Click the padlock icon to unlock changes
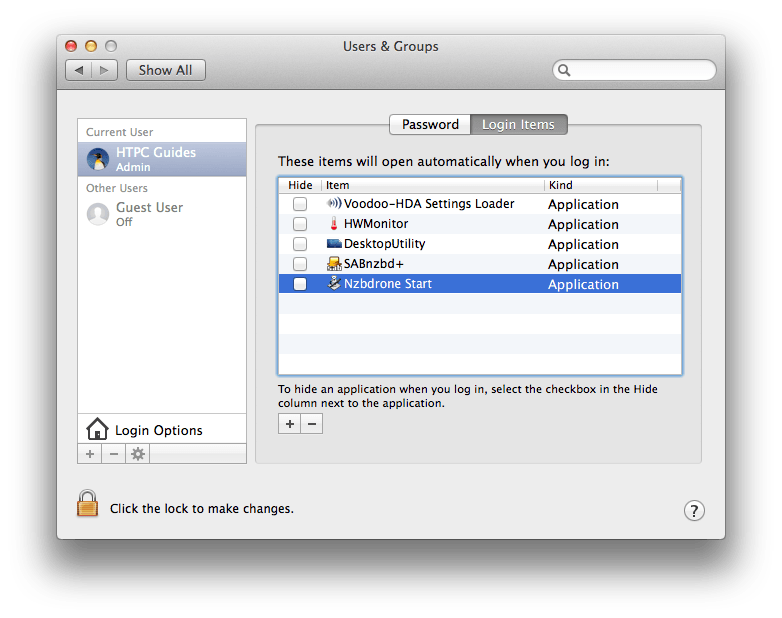 (x=88, y=503)
